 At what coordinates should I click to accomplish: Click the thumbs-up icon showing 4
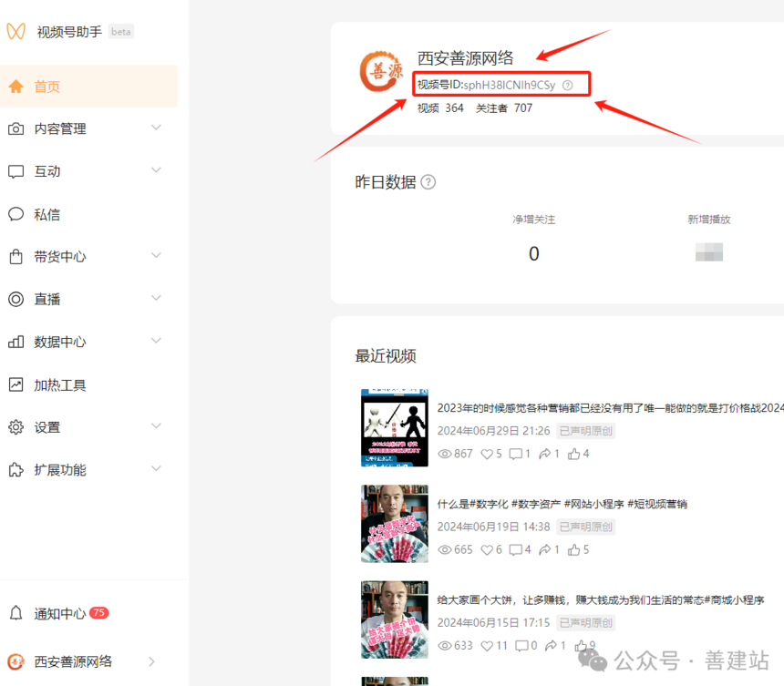(x=573, y=454)
